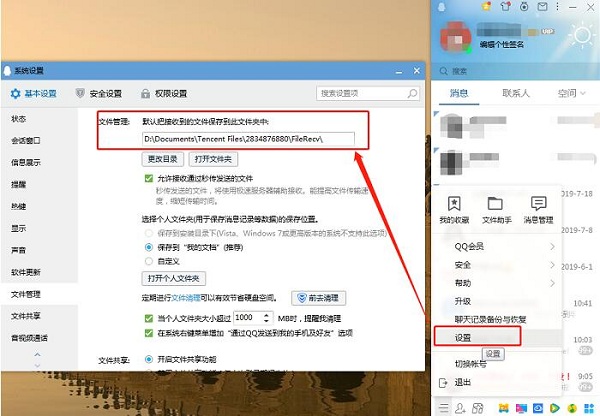Open the QQ member crown gift icon
Viewport: 600px width, 416px height.
487,6
